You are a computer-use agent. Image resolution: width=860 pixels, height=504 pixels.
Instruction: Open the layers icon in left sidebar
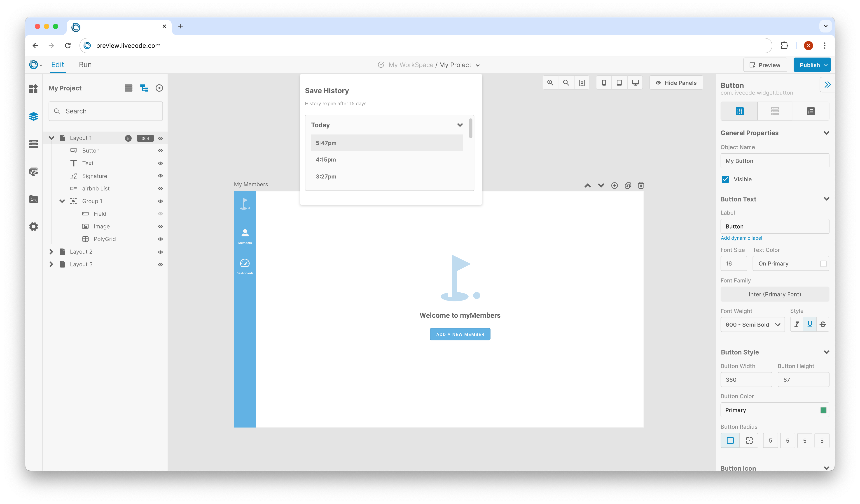coord(33,117)
